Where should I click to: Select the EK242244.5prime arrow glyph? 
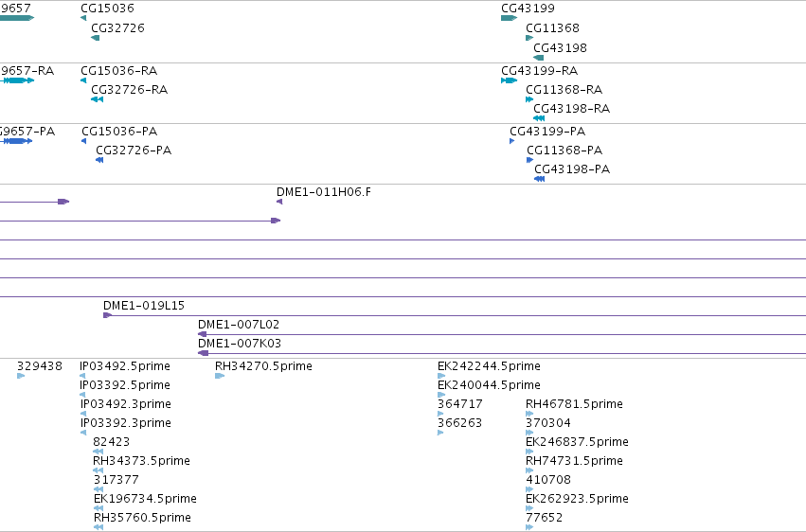[x=441, y=376]
